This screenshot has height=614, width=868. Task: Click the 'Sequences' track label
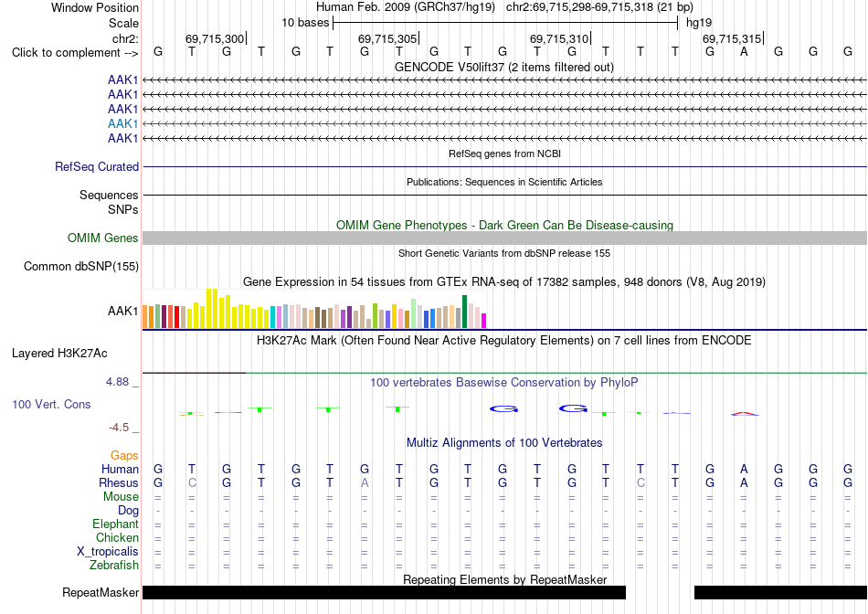109,195
